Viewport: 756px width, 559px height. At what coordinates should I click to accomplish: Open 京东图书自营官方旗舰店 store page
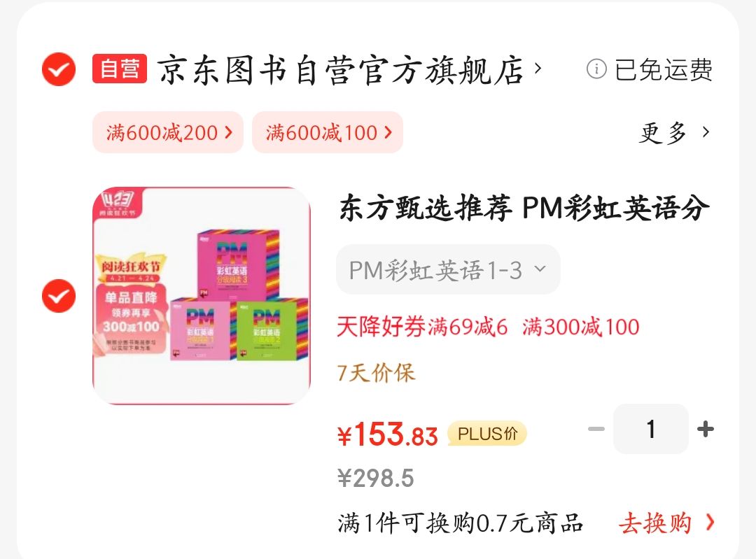[340, 71]
